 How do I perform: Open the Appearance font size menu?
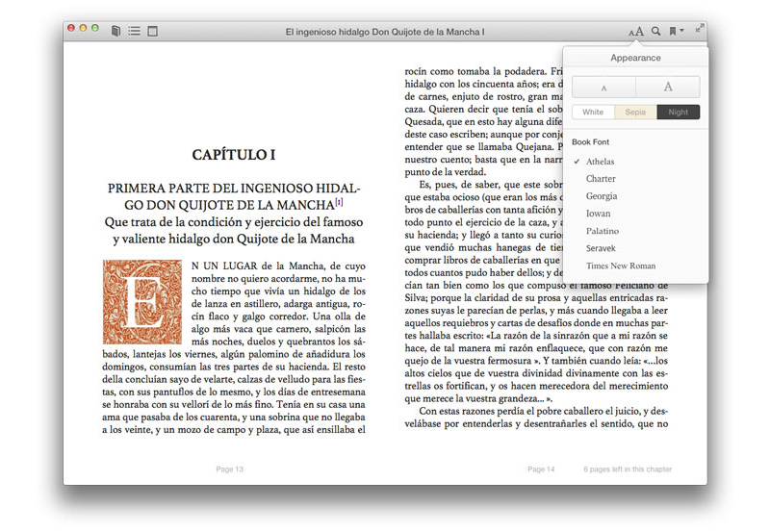click(x=636, y=32)
